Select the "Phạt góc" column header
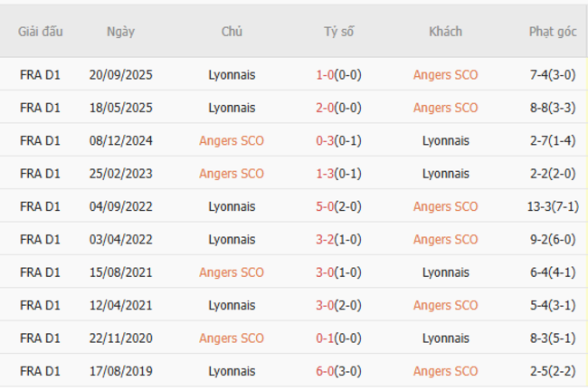Viewport: 588px width, 391px height. 553,31
